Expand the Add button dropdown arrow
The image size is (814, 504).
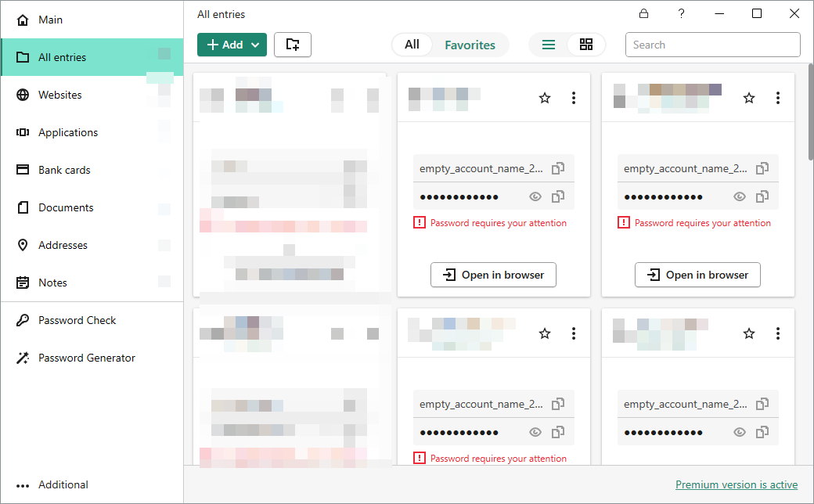255,45
